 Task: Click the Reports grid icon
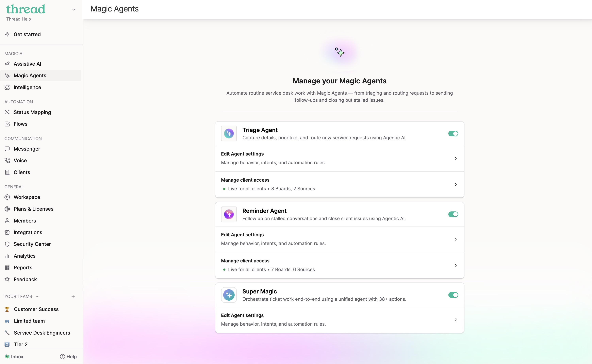pyautogui.click(x=7, y=267)
